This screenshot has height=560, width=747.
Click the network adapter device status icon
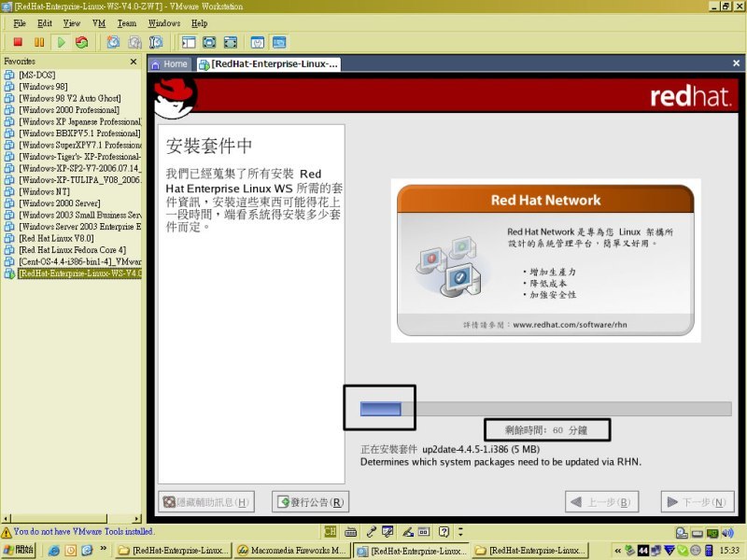coord(713,533)
